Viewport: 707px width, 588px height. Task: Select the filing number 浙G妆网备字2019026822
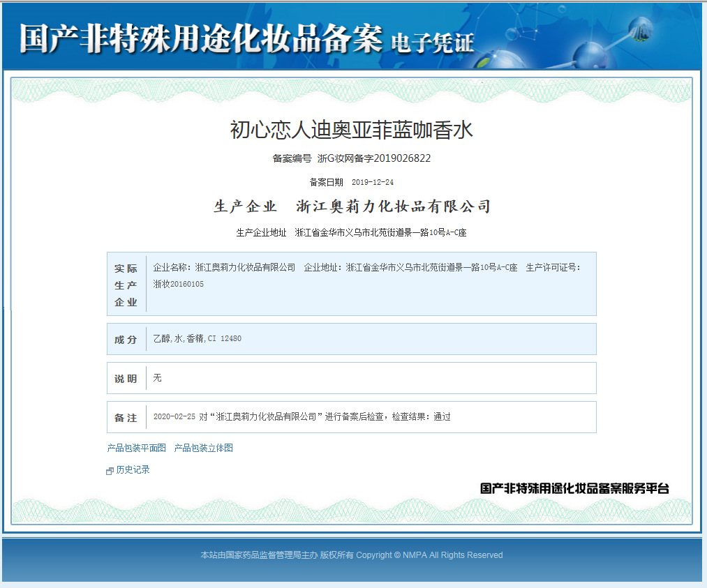point(374,158)
